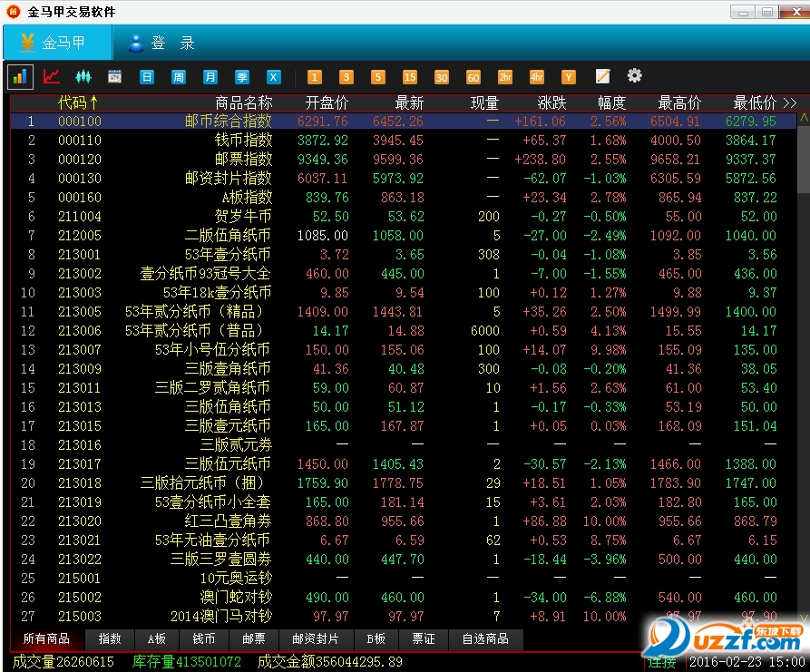Switch to the B板 bottom tab
Image resolution: width=810 pixels, height=672 pixels.
tap(376, 639)
